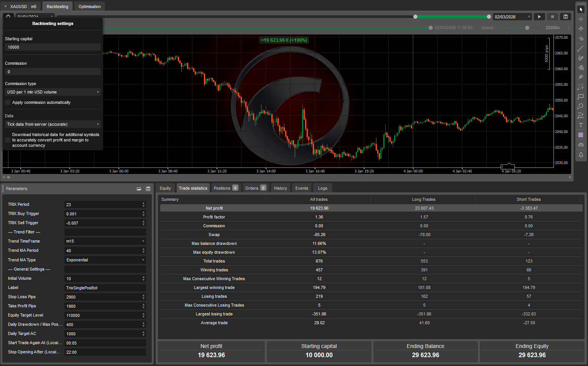Click the load parameters icon in Parameters panel
This screenshot has height=366, width=588.
[139, 189]
